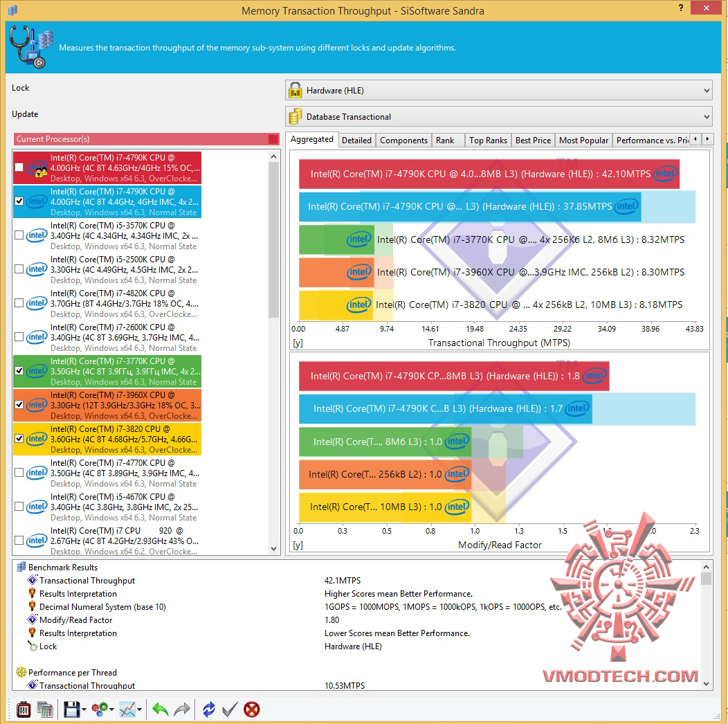Check the i5-3570K processor checkbox
728x724 pixels.
(19, 235)
